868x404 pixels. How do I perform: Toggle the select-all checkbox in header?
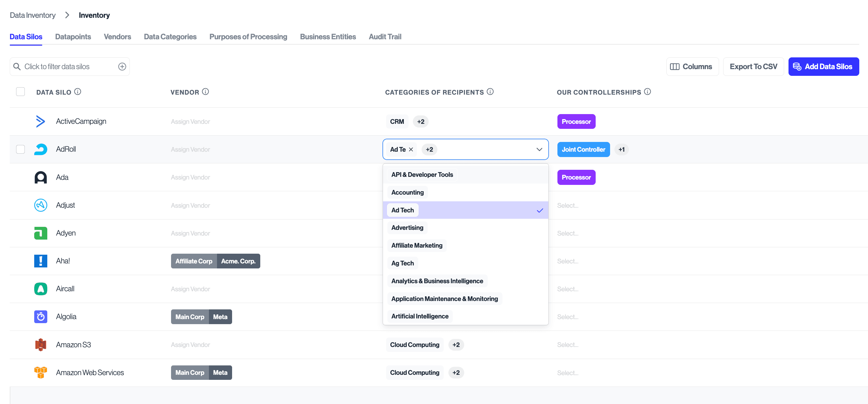click(x=20, y=92)
